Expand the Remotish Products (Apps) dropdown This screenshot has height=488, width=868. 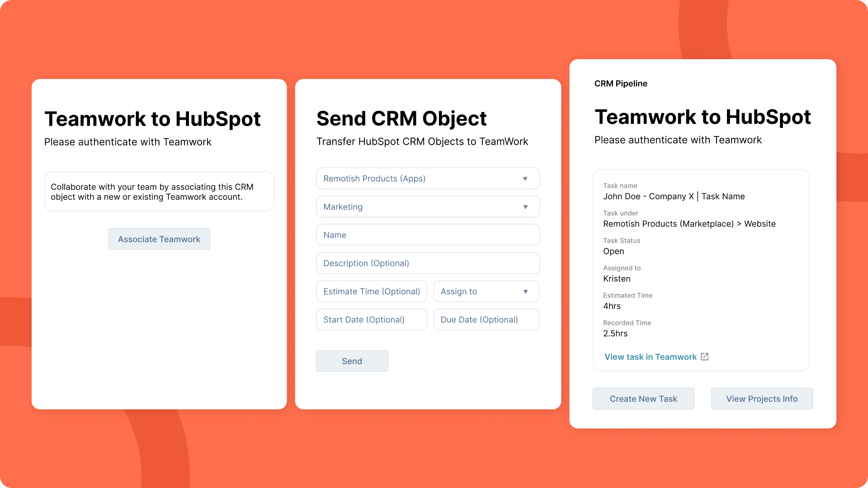[524, 178]
